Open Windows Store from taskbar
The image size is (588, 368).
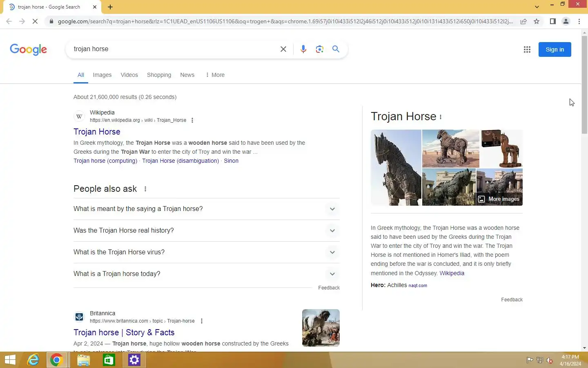109,360
